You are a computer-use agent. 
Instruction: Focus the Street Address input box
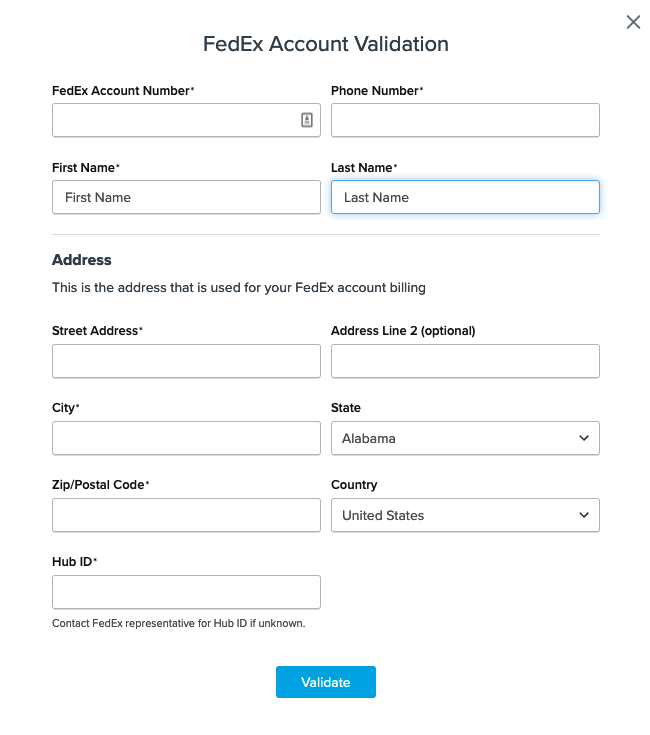(x=186, y=361)
